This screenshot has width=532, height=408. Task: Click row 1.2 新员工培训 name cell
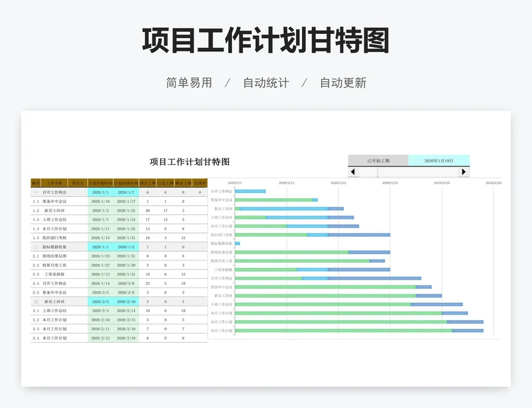coord(55,210)
